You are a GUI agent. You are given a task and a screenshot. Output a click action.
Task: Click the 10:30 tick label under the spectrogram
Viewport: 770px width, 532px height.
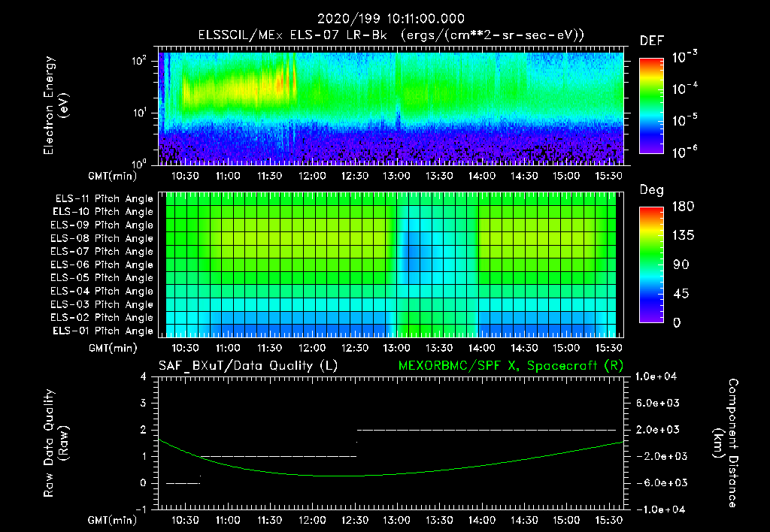pyautogui.click(x=185, y=176)
